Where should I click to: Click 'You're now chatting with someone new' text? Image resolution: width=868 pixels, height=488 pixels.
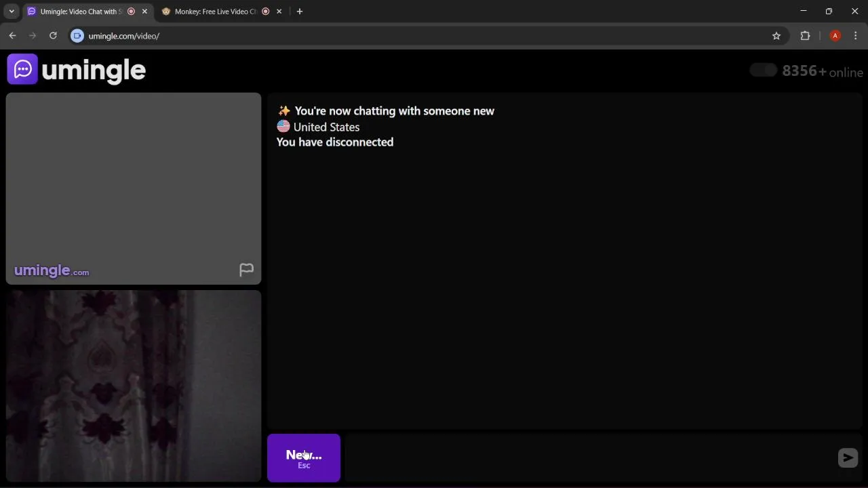click(x=395, y=111)
